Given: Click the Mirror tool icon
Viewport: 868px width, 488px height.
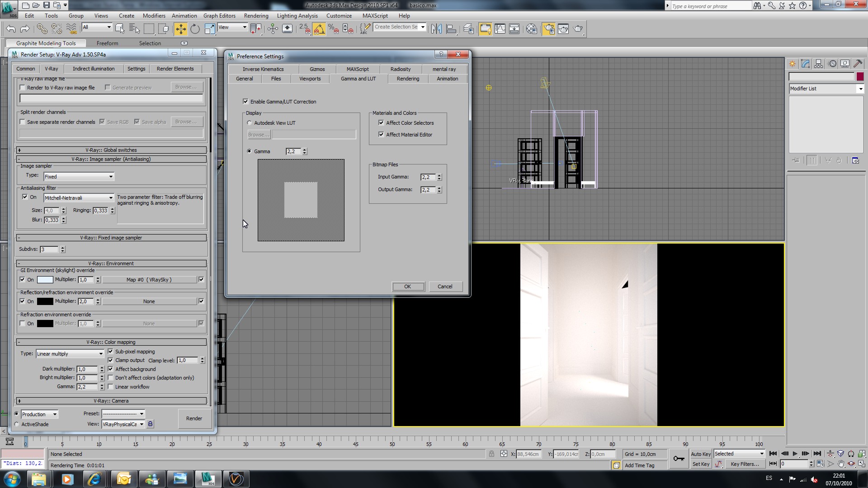Looking at the screenshot, I should [x=436, y=29].
